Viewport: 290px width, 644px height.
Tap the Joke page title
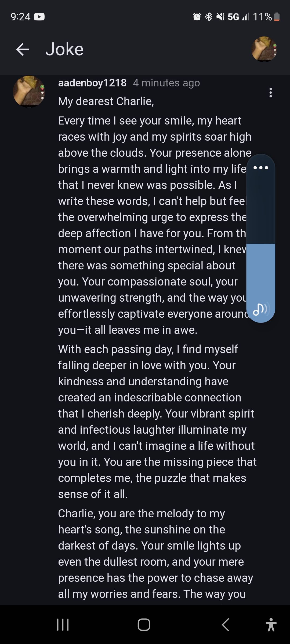pyautogui.click(x=64, y=49)
